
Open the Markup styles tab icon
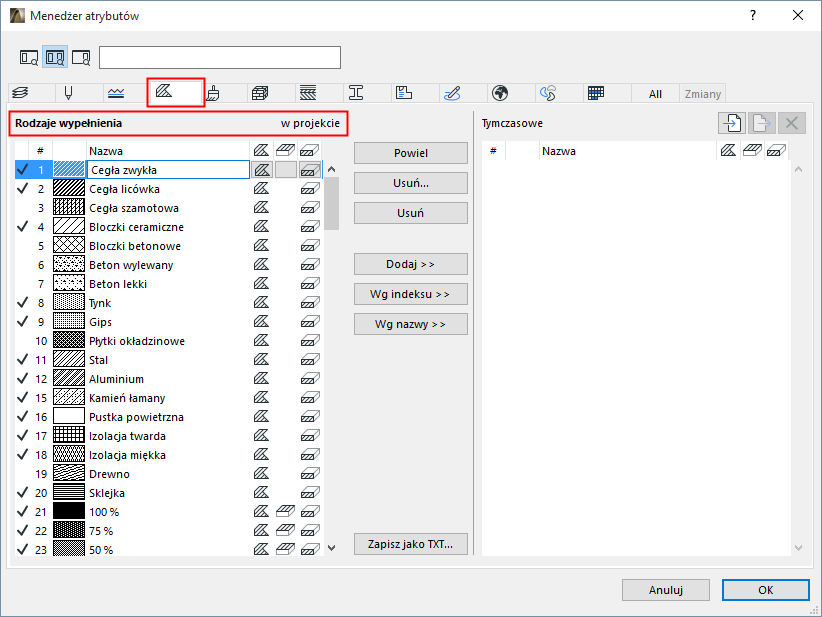pos(452,93)
